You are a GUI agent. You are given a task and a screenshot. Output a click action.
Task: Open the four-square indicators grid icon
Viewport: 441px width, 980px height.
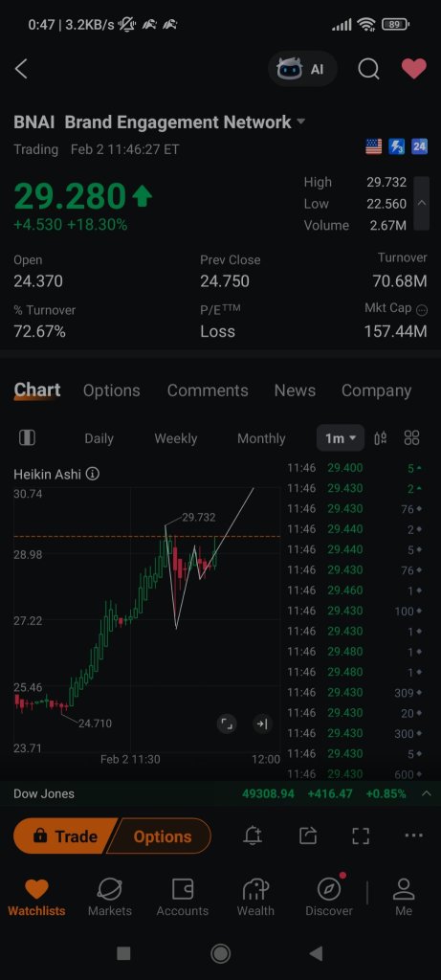(x=411, y=438)
